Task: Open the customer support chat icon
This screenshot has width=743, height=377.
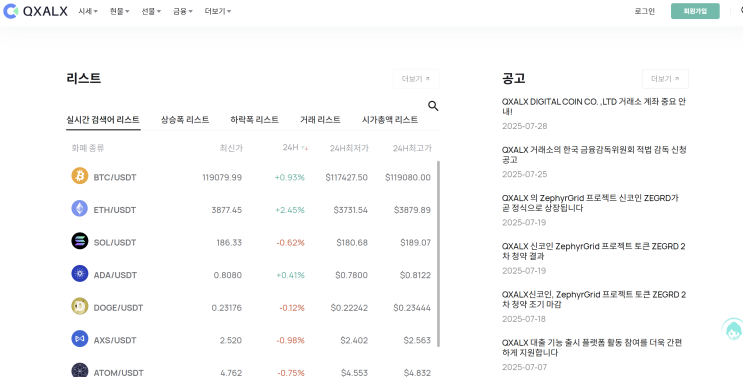Action: (x=733, y=330)
